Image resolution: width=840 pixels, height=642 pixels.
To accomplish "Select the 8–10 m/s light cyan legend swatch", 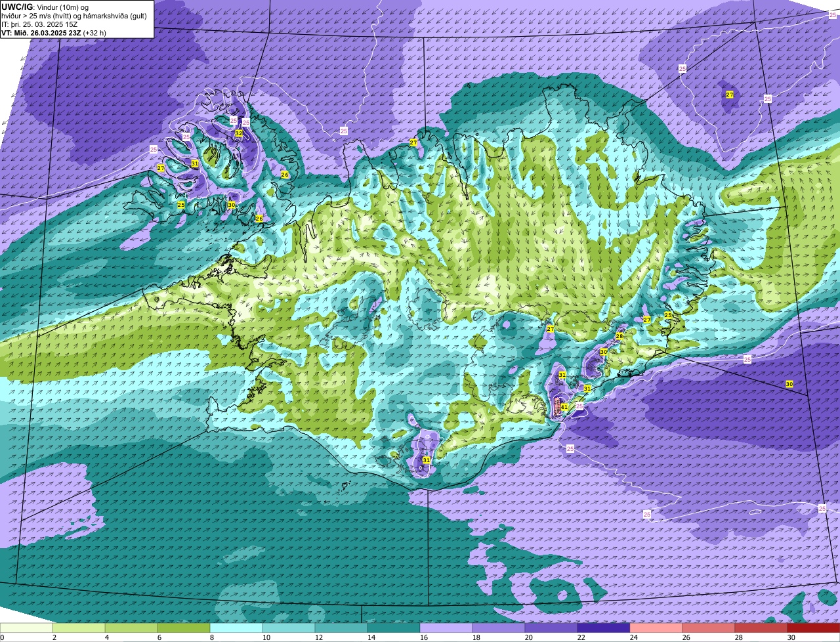I will point(236,628).
